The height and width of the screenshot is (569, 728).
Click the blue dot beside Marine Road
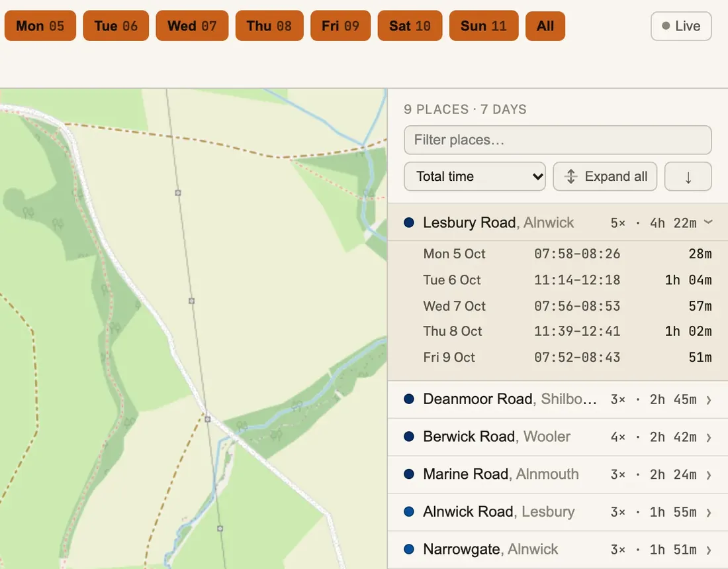(x=409, y=475)
